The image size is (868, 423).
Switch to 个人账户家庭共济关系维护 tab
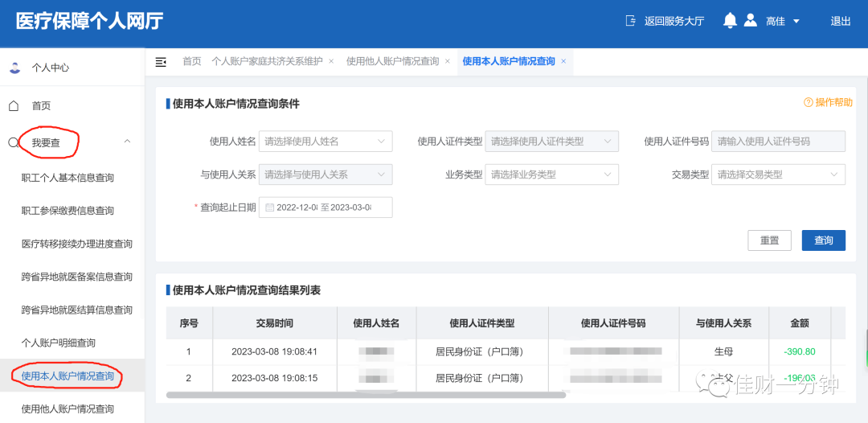[x=267, y=61]
